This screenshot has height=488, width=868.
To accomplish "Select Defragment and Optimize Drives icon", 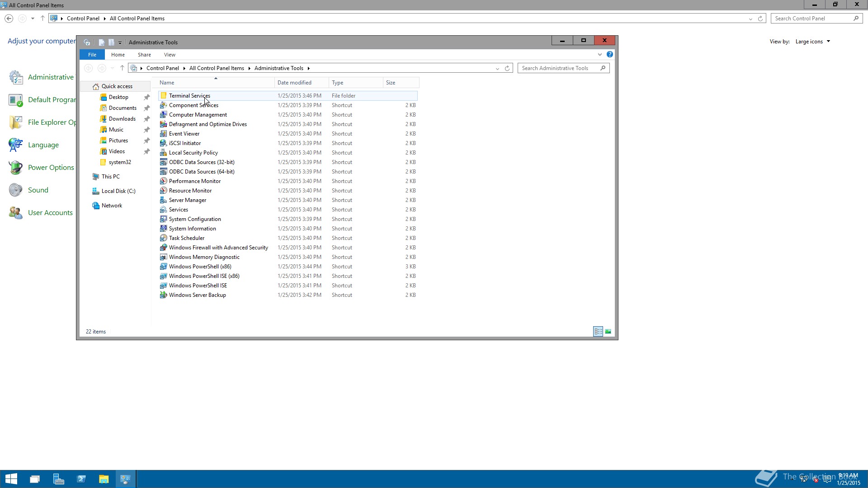I will click(164, 124).
